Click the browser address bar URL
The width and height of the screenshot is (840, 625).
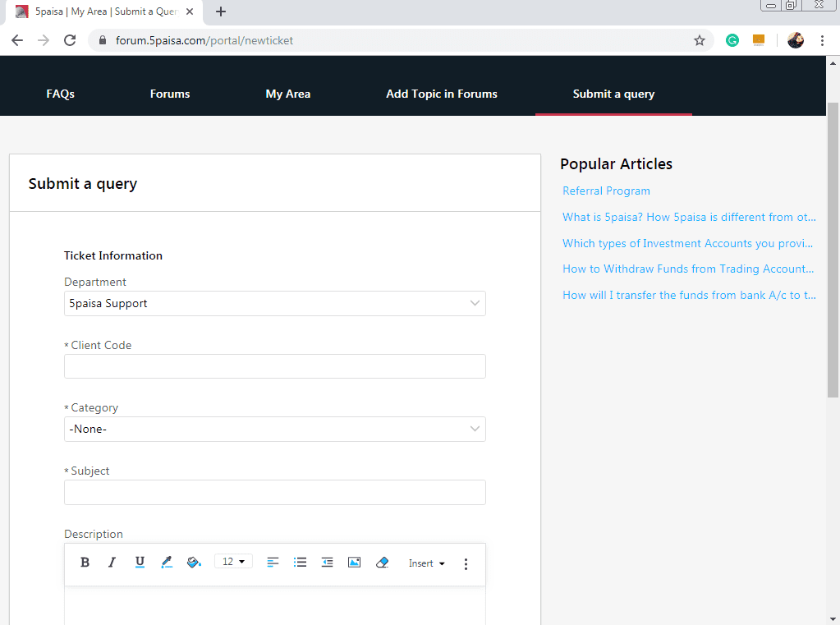tap(204, 40)
